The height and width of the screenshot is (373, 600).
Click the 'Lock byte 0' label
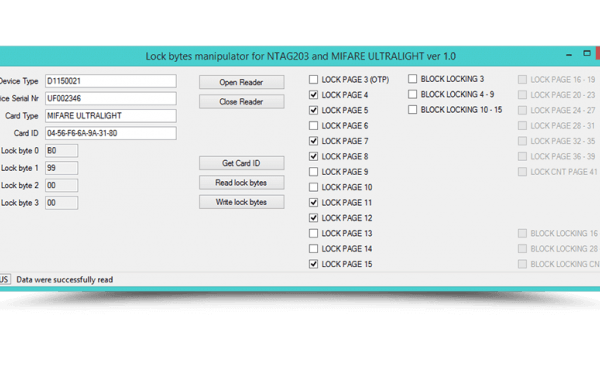point(20,151)
